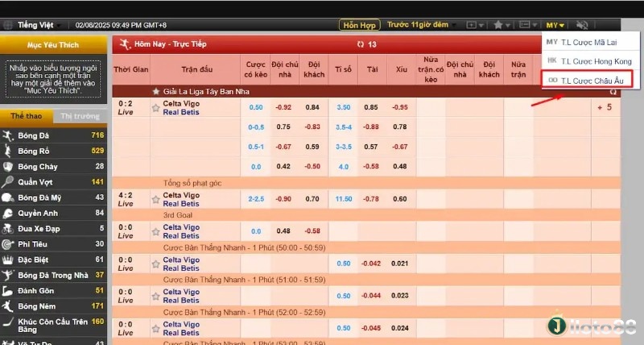The width and height of the screenshot is (644, 345).
Task: Select the Bóng Đá Mỹ helmet icon
Action: pyautogui.click(x=7, y=197)
